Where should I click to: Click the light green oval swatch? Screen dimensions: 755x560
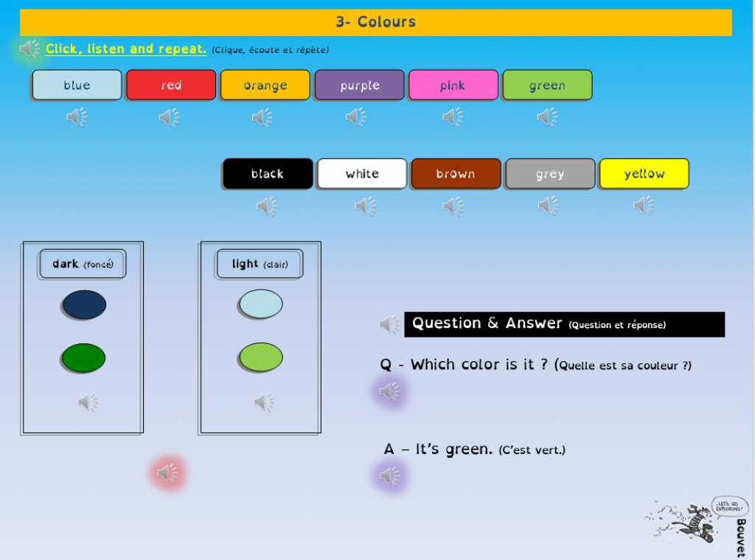tap(260, 357)
